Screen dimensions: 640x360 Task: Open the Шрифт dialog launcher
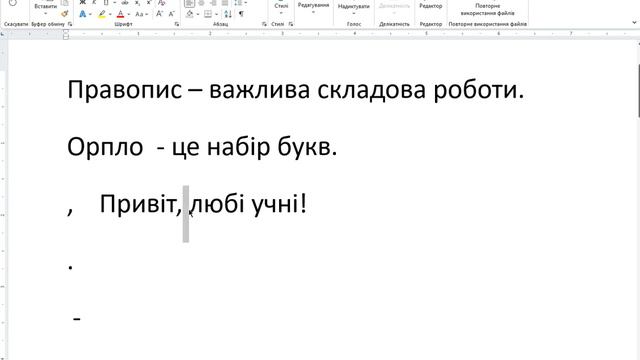click(176, 24)
